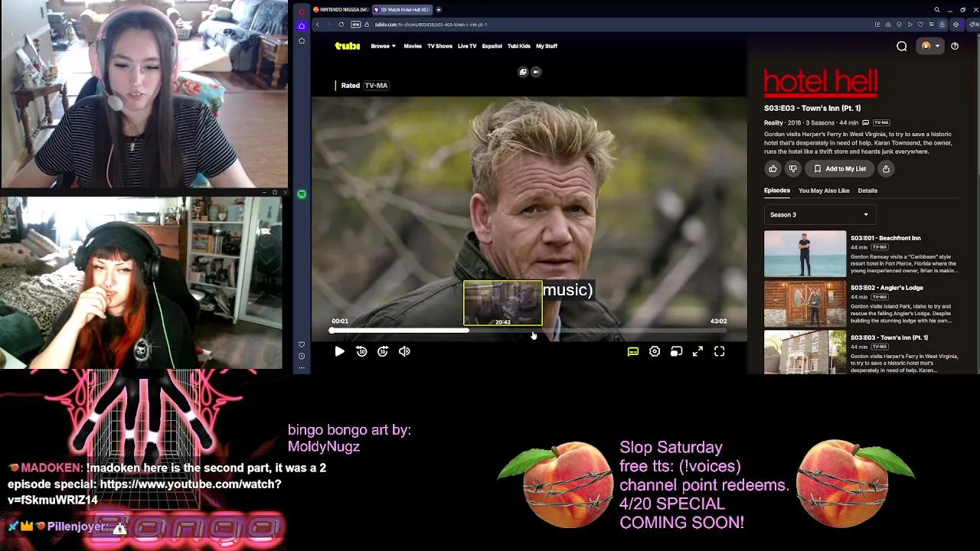The width and height of the screenshot is (980, 551).
Task: Open the TV Shows menu item
Action: [x=439, y=46]
